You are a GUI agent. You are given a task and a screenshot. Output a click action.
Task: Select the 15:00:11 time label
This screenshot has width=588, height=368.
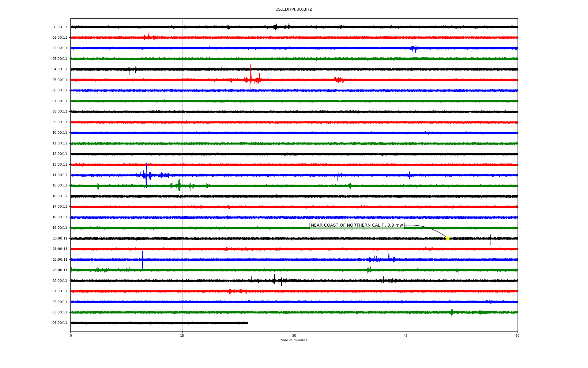[x=60, y=186]
